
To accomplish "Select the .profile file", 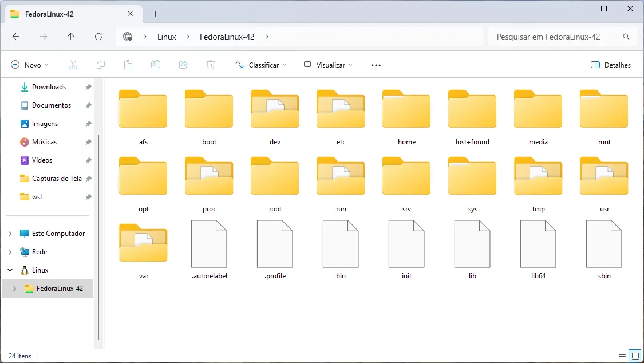I will [275, 250].
